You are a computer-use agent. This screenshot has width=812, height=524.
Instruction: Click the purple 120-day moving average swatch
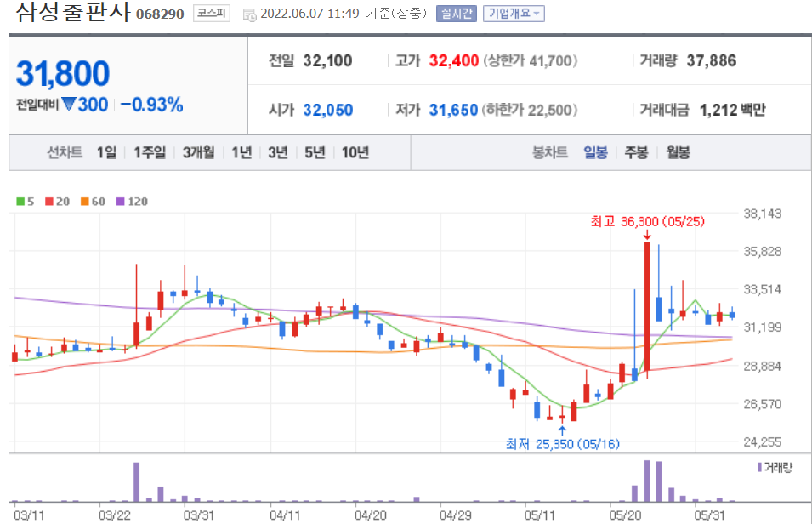coord(120,201)
